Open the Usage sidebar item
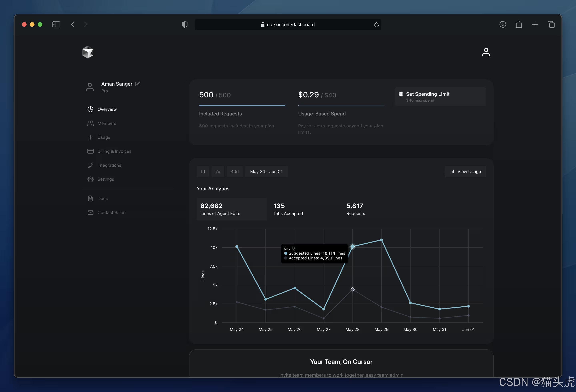This screenshot has width=576, height=392. click(x=104, y=137)
